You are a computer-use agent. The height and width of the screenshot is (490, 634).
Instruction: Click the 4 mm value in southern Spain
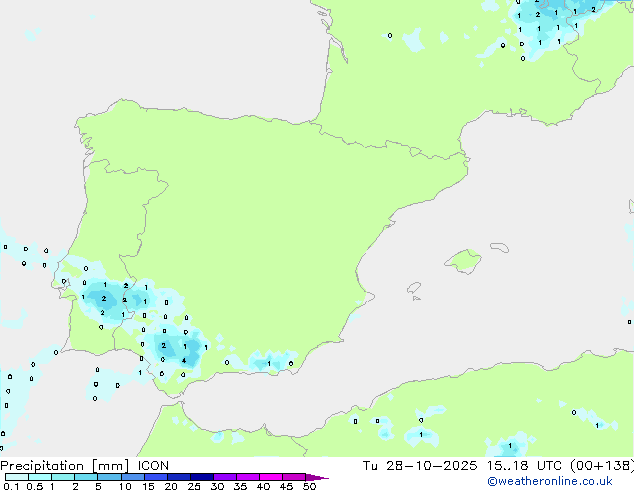pyautogui.click(x=184, y=360)
